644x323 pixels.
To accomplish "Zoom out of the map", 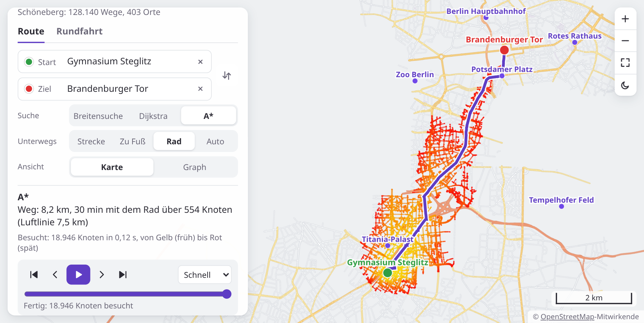I will point(625,41).
